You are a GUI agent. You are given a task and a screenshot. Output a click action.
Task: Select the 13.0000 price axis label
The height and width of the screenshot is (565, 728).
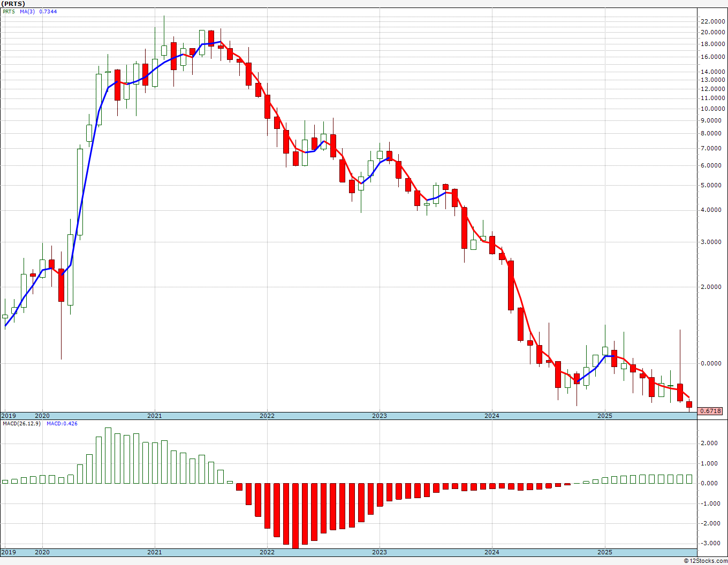coord(712,80)
